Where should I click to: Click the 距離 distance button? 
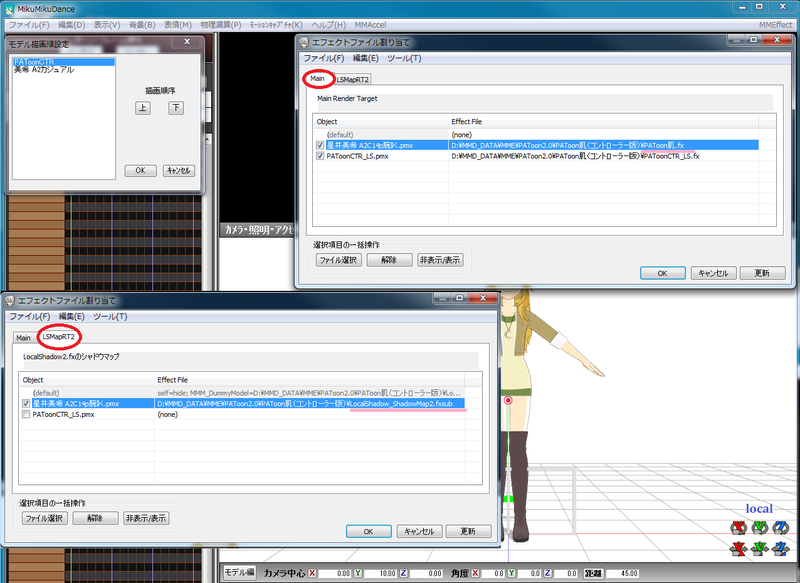(593, 573)
